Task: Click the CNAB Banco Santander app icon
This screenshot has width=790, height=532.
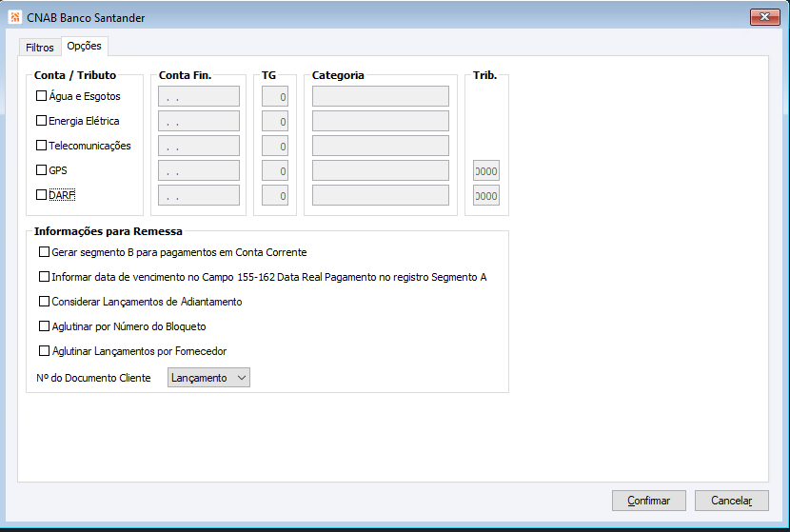Action: [15, 17]
